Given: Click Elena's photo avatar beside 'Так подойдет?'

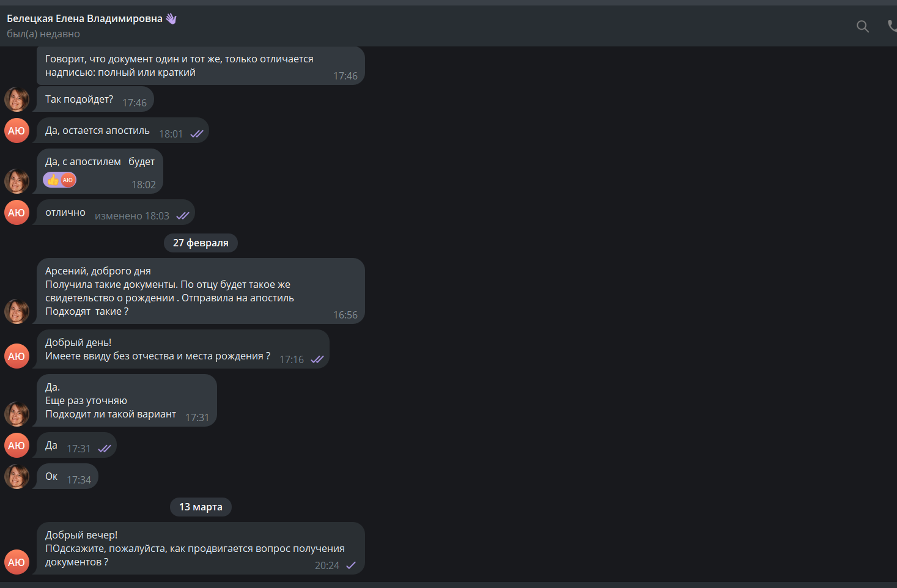Looking at the screenshot, I should 17,100.
